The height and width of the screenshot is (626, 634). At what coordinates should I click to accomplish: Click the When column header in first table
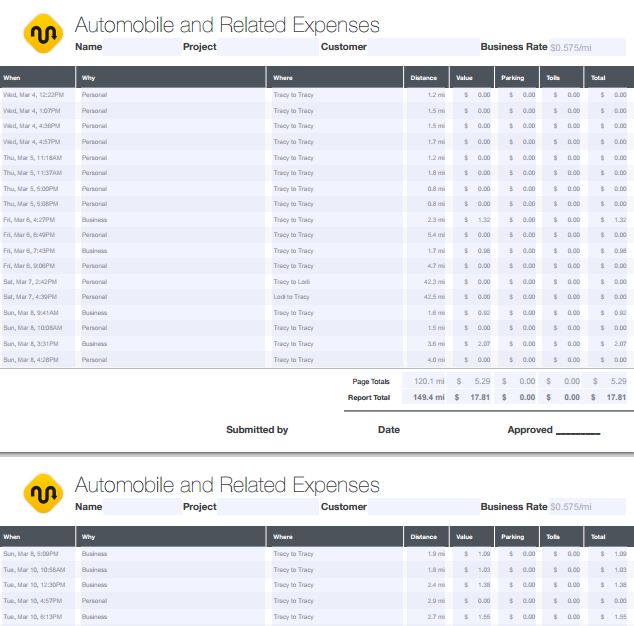pos(12,77)
